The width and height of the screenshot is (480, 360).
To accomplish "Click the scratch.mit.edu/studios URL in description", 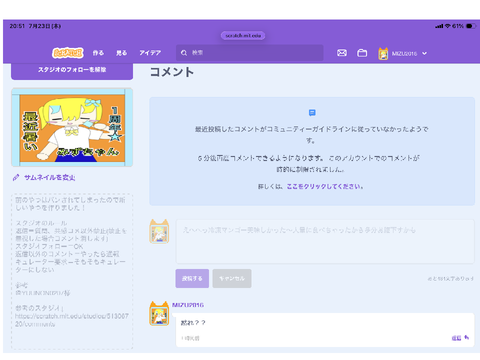I will [x=72, y=320].
